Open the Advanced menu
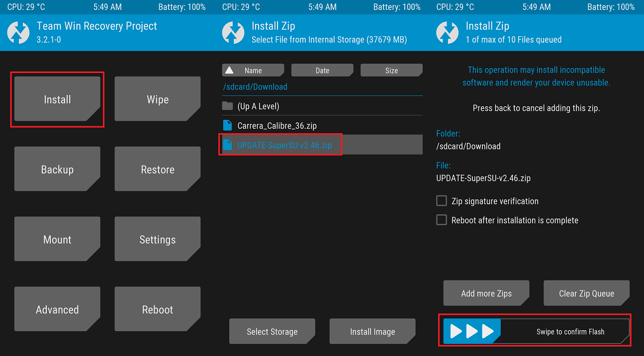Viewport: 644px width, 356px height. click(57, 309)
